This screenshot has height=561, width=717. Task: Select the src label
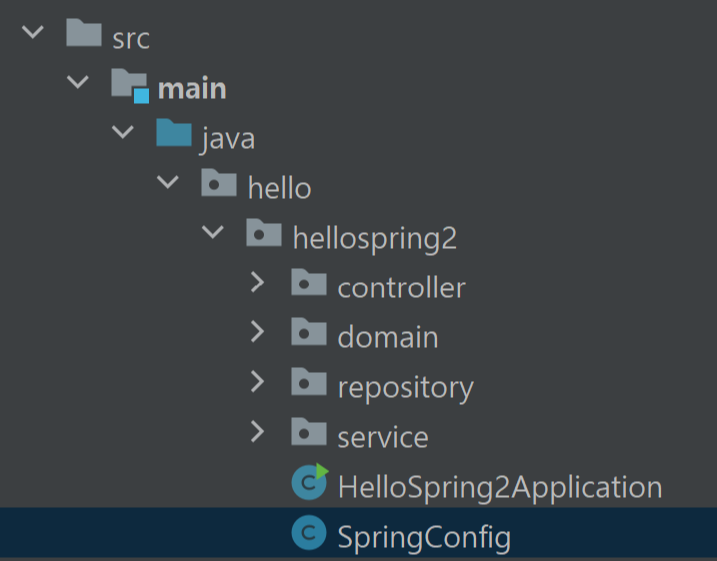click(131, 39)
